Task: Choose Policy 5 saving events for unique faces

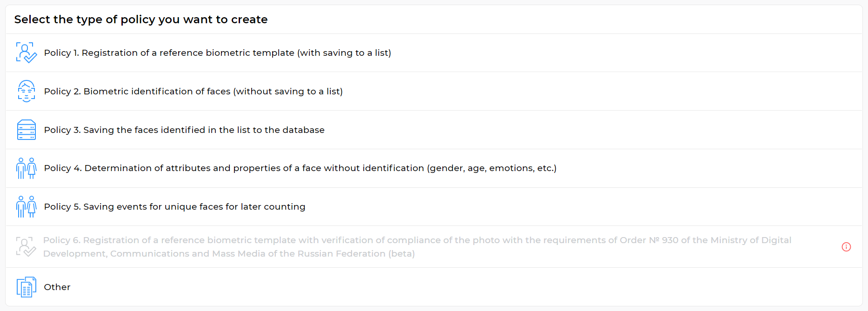Action: pos(174,206)
